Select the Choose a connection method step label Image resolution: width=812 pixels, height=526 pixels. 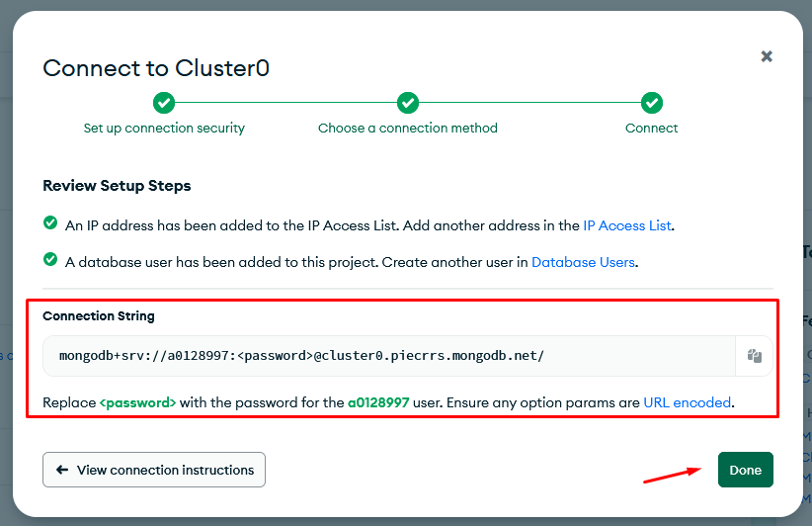tap(408, 128)
